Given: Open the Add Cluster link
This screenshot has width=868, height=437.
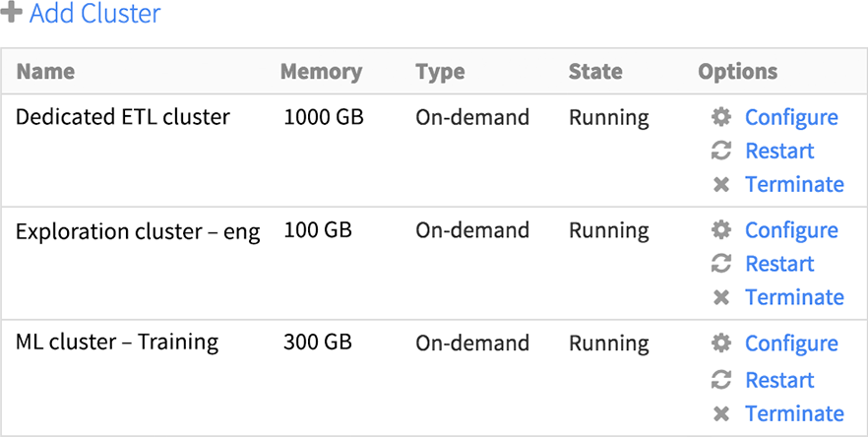Looking at the screenshot, I should 94,14.
